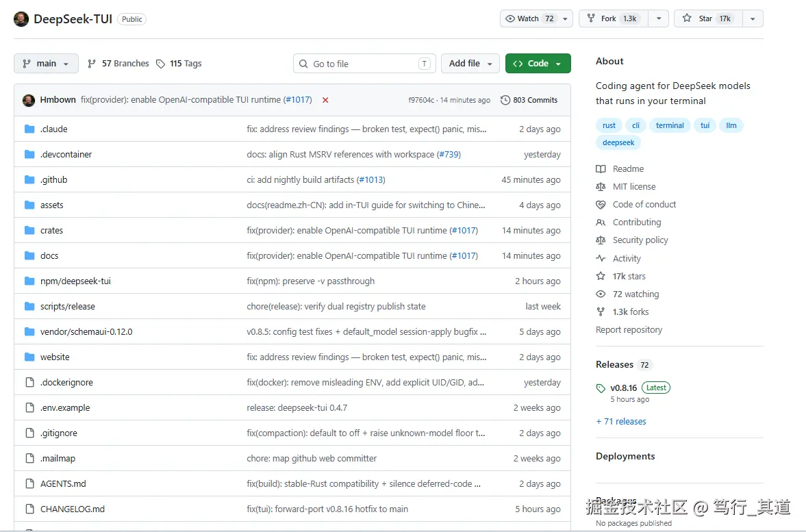Image resolution: width=806 pixels, height=532 pixels.
Task: Open commit hash f97604c
Action: point(421,100)
